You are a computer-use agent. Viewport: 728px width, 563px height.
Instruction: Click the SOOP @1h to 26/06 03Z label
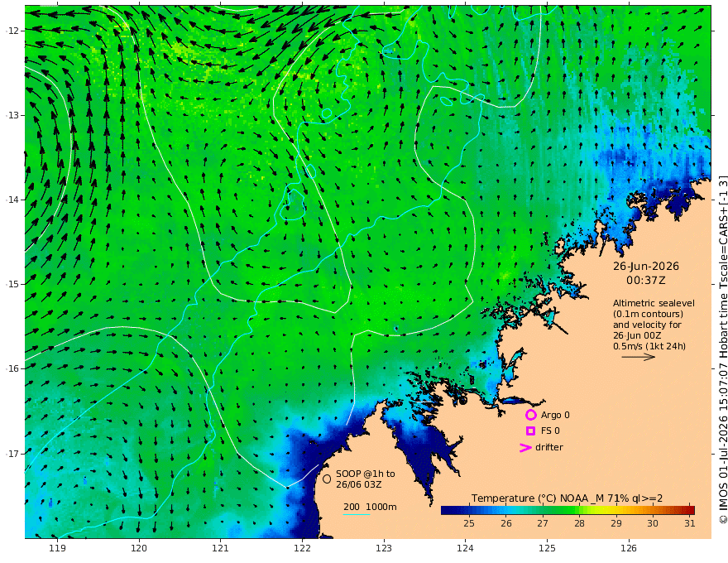366,479
